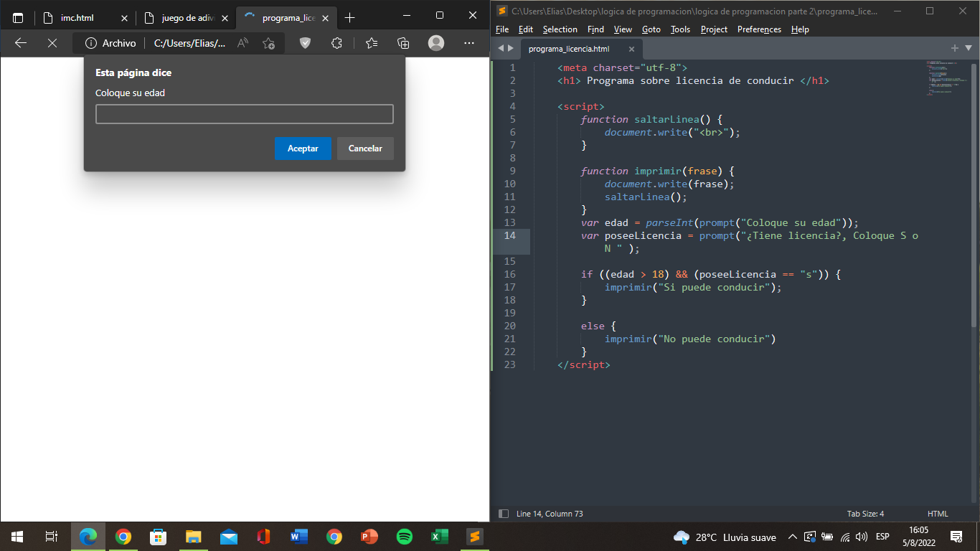Click imprimir("Si puede conducir") code line
The image size is (980, 551).
tap(693, 287)
